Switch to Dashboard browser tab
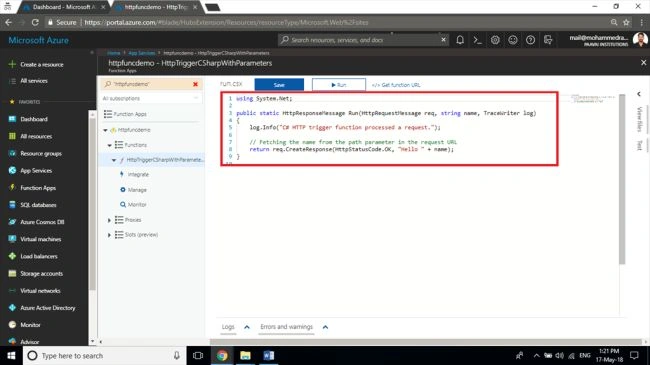 click(x=63, y=7)
